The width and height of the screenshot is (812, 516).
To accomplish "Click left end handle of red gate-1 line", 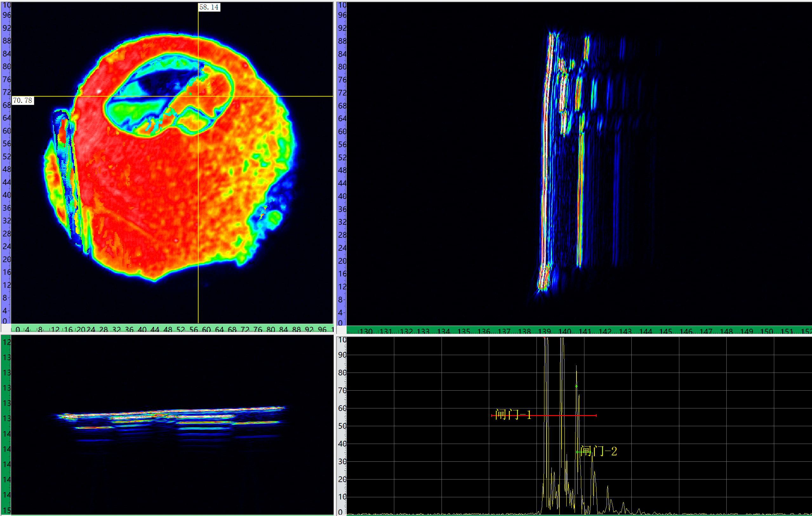I will pos(492,416).
